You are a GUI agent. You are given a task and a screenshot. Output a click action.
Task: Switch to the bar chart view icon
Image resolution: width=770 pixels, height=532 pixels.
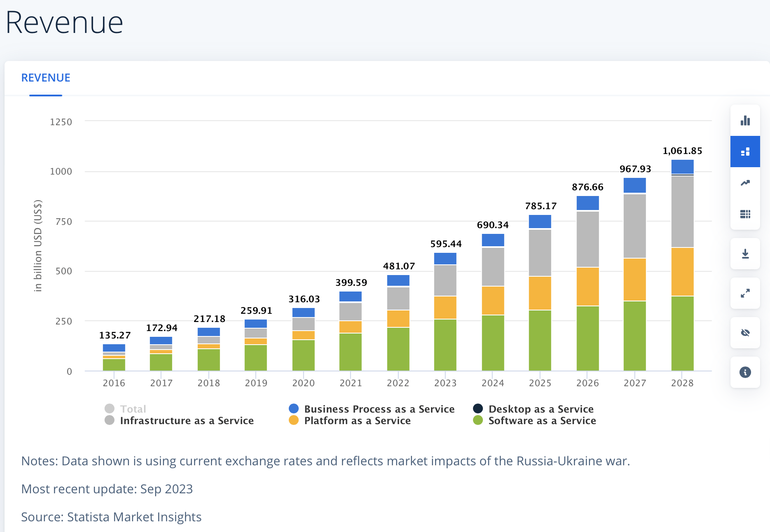coord(745,121)
